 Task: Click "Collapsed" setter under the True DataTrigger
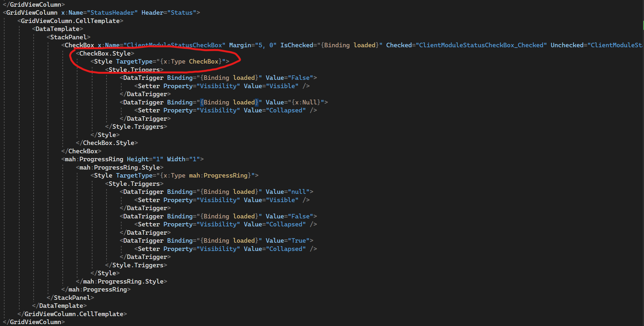(286, 249)
